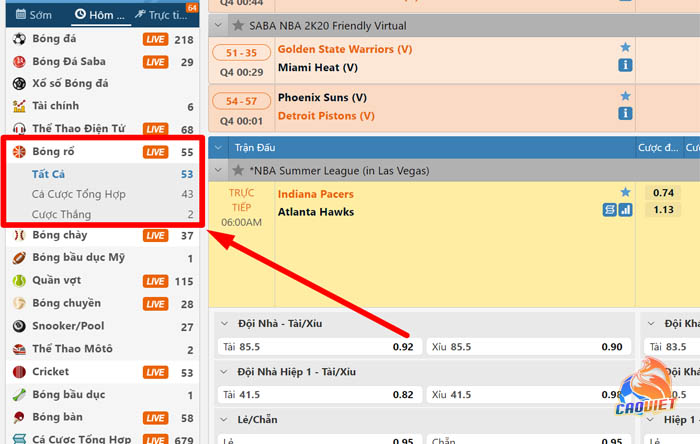Favorite the Indiana Pacers match with the star
The image size is (700, 444).
click(625, 192)
